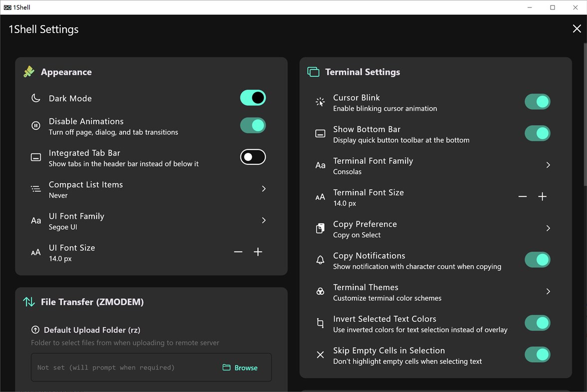Close the 1Shell Settings panel

point(577,29)
